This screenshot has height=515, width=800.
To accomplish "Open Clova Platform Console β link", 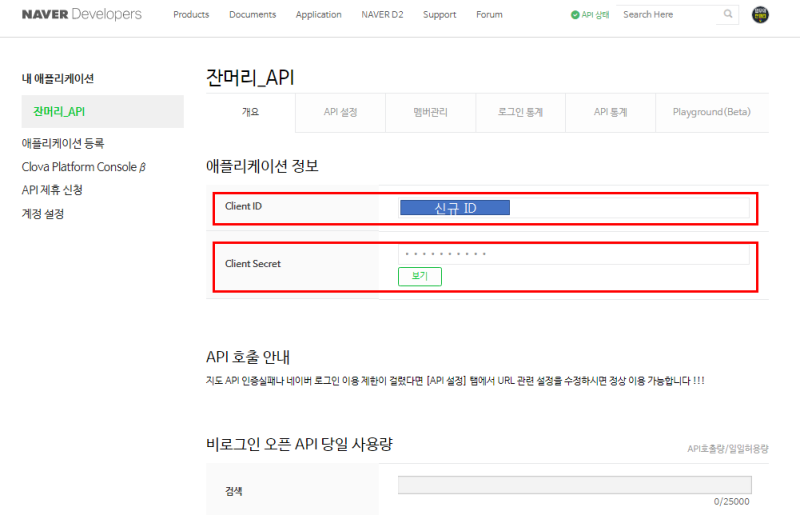I will (x=84, y=167).
